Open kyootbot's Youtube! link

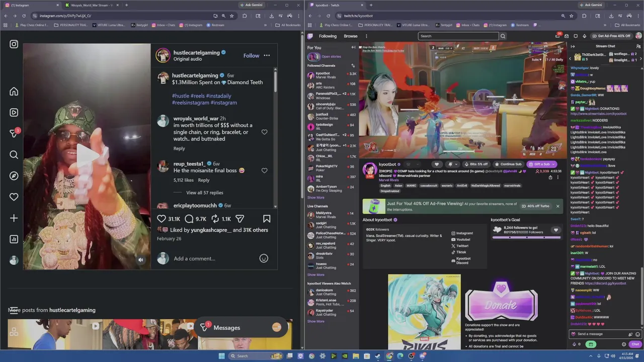(461, 240)
